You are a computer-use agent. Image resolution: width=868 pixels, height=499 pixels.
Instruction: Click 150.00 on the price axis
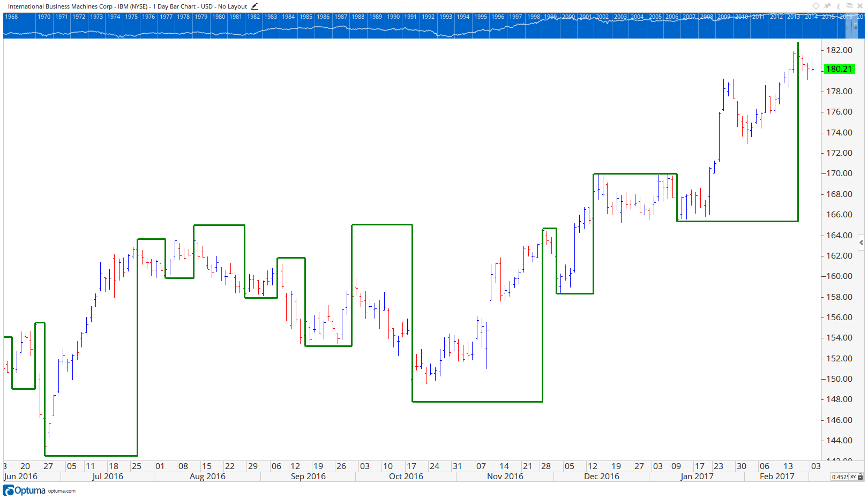coord(839,379)
